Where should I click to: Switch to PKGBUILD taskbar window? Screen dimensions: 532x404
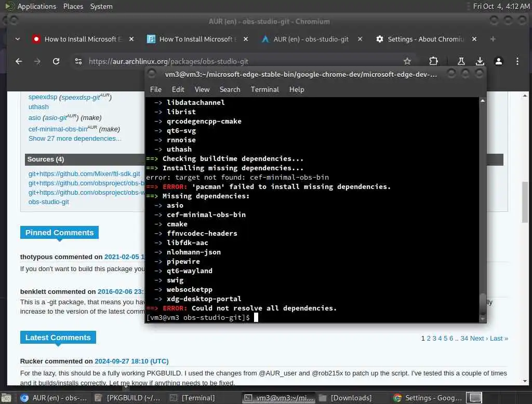pyautogui.click(x=128, y=398)
